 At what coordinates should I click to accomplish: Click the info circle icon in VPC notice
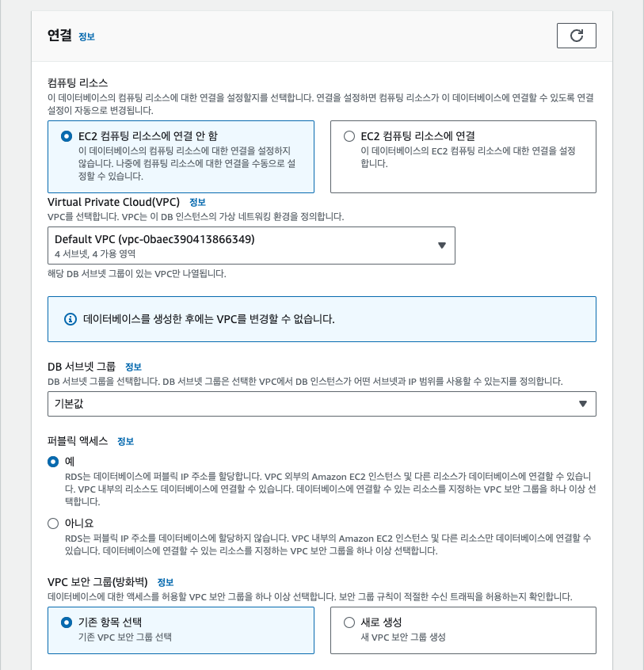pos(70,319)
